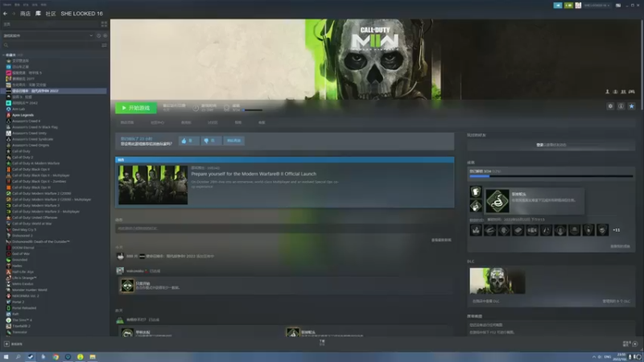644x362 pixels.
Task: Select Apex Legends in library list
Action: point(23,115)
